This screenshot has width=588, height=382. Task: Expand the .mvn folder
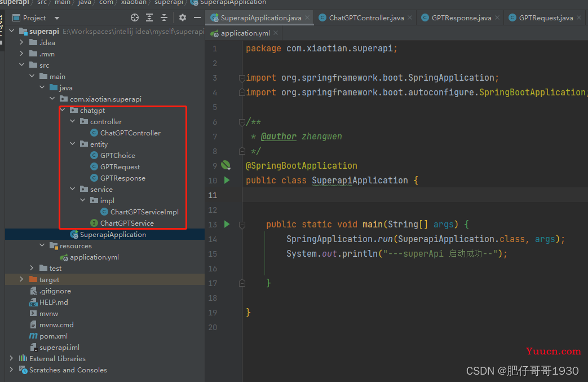coord(22,54)
